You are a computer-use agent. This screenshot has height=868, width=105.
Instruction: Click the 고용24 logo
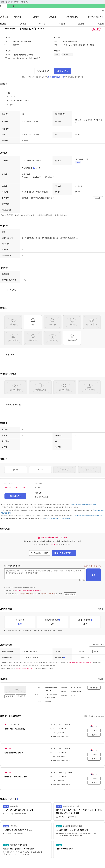tap(4, 17)
